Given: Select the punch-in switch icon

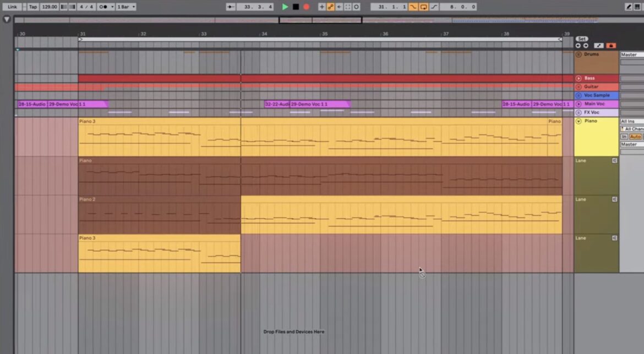Looking at the screenshot, I should click(413, 7).
